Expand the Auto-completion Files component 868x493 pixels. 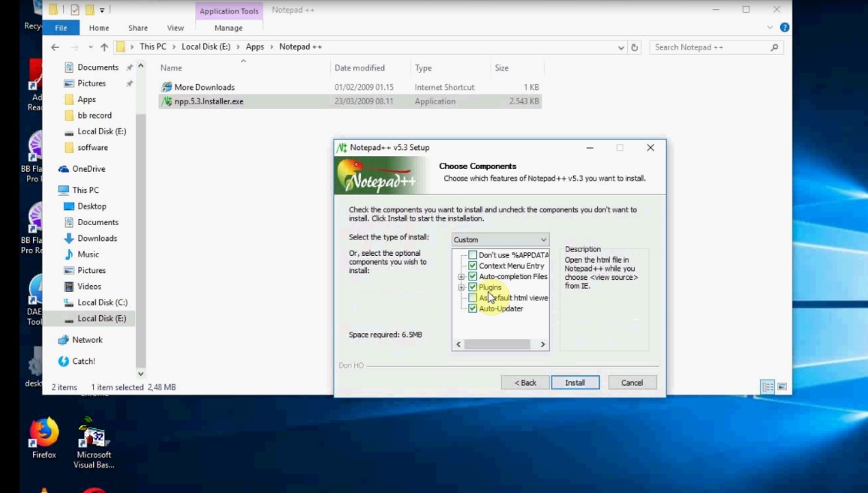point(461,276)
